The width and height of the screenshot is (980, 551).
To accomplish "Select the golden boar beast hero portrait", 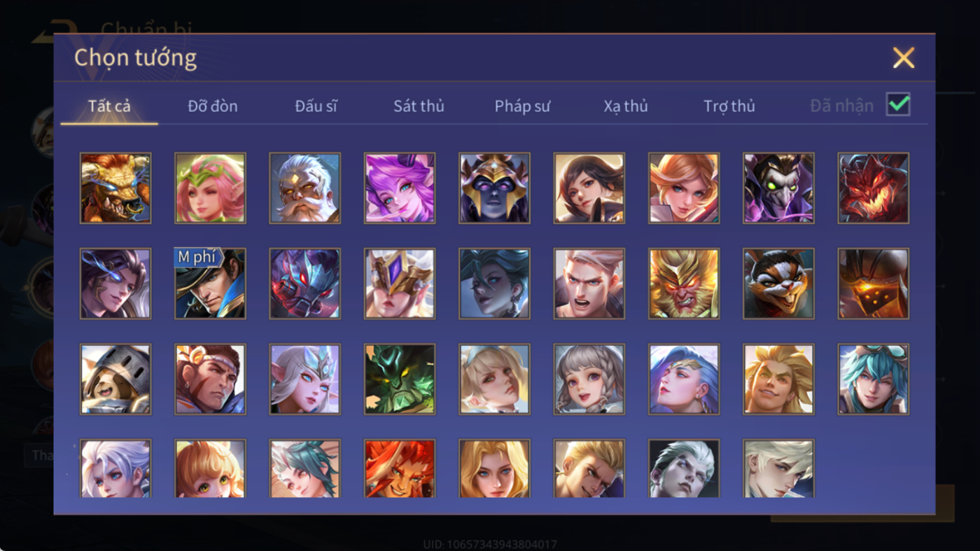I will tap(115, 188).
